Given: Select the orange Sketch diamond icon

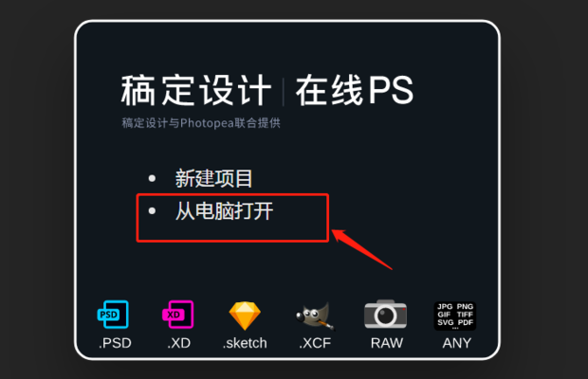Looking at the screenshot, I should tap(245, 316).
